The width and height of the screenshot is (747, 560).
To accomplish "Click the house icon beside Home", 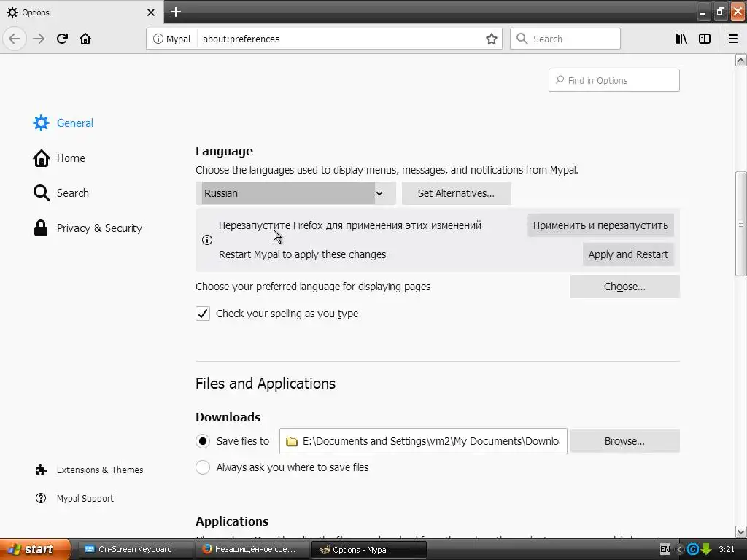I will (x=41, y=158).
